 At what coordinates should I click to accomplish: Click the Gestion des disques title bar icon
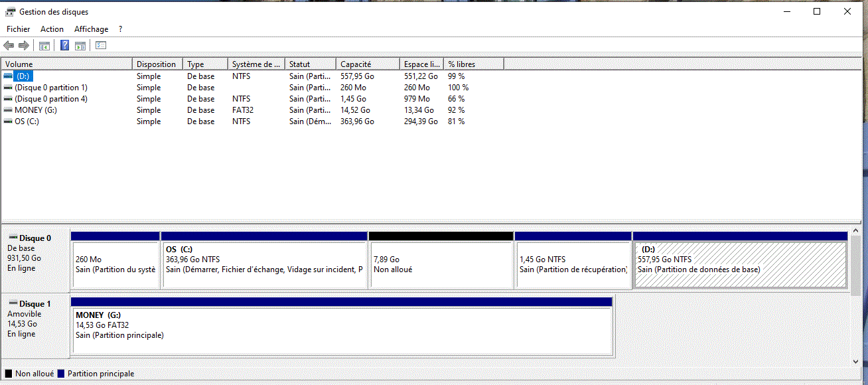pos(10,12)
